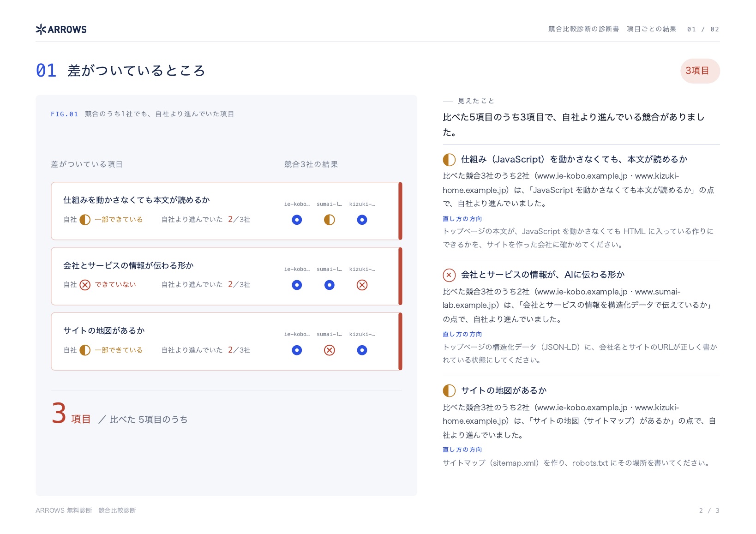Click 2/3社 count in サイトの地図があるか card

(239, 350)
